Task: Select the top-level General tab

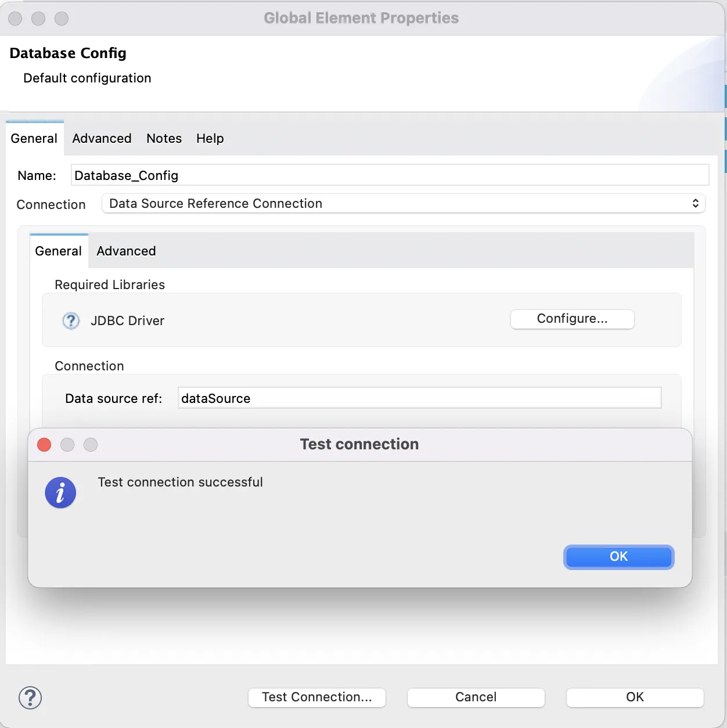Action: [34, 138]
